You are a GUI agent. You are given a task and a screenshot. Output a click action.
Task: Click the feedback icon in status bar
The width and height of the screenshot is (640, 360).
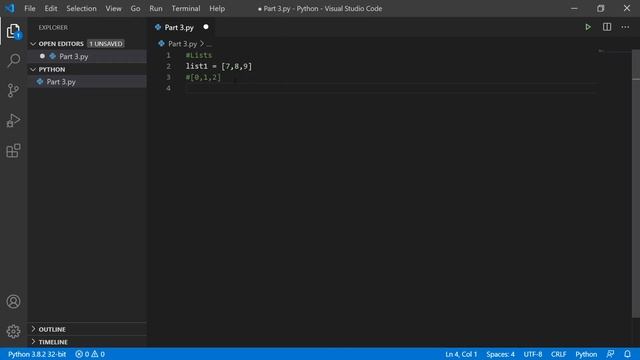pyautogui.click(x=610, y=354)
